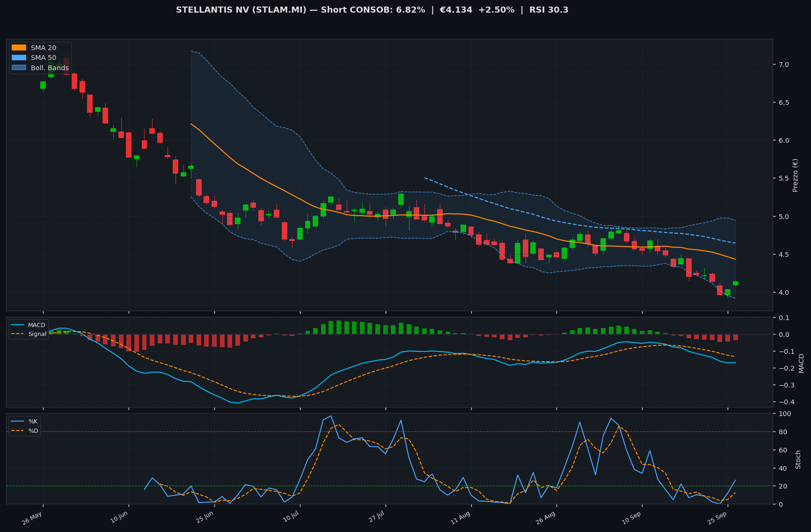
Task: Click the '11 Aug' date label
Action: 461,518
